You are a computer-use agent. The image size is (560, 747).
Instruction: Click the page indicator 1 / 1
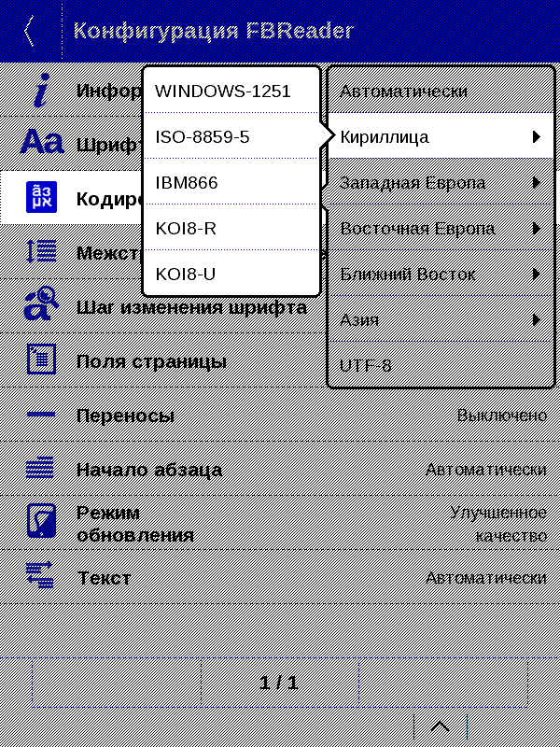279,683
